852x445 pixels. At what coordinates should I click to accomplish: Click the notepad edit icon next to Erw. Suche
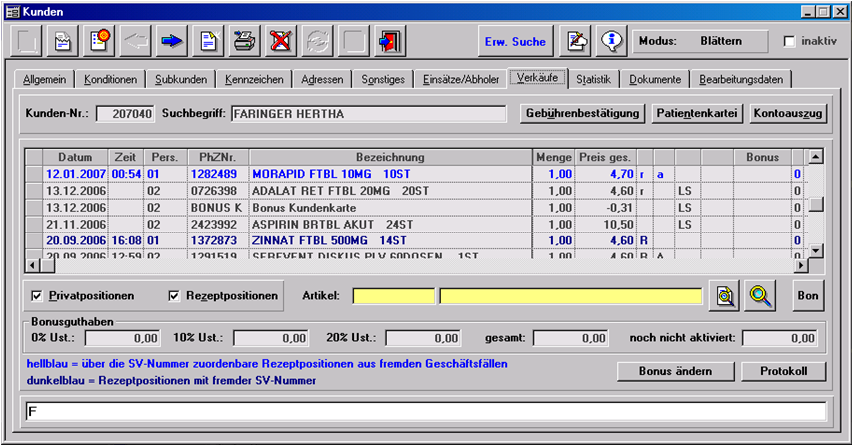click(577, 42)
